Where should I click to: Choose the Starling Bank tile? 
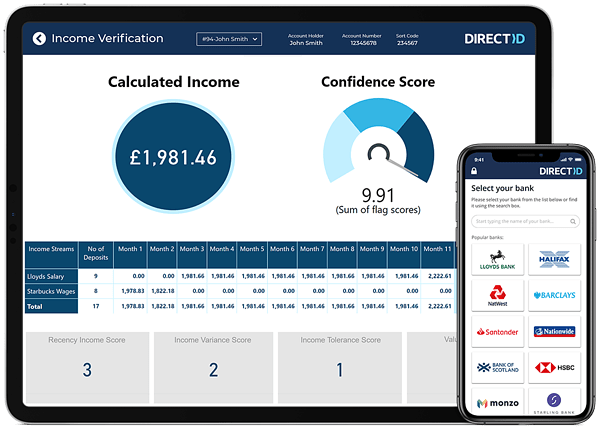pyautogui.click(x=554, y=402)
